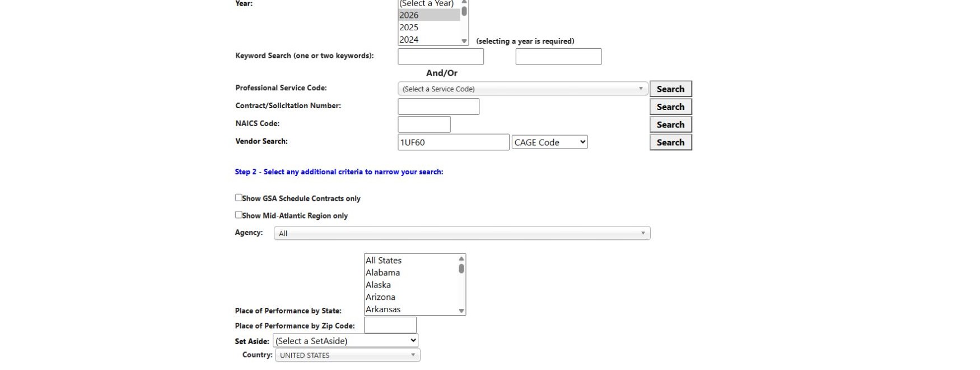
Task: Click the States list scrollbar thumb
Action: coord(461,269)
